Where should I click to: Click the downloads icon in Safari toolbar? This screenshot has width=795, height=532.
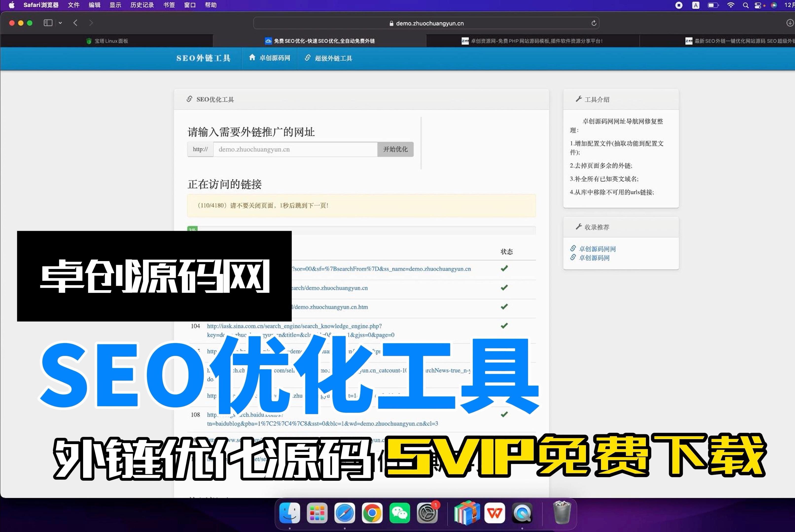click(790, 23)
